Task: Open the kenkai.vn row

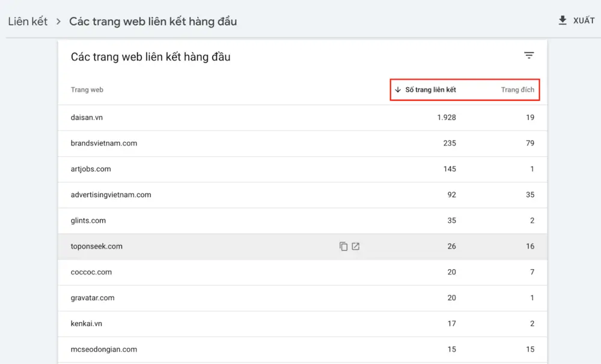Action: tap(302, 323)
